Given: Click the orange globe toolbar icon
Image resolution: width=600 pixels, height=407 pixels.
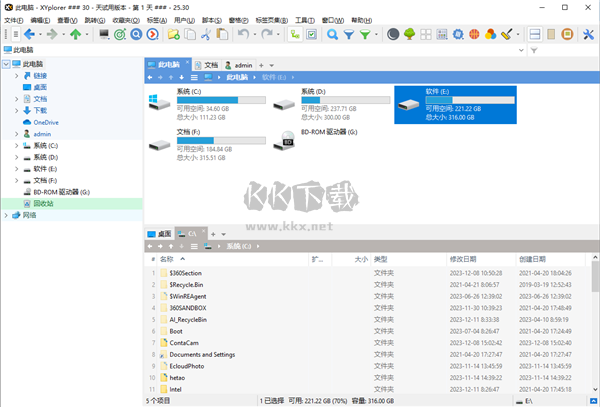Looking at the screenshot, I should click(x=474, y=34).
